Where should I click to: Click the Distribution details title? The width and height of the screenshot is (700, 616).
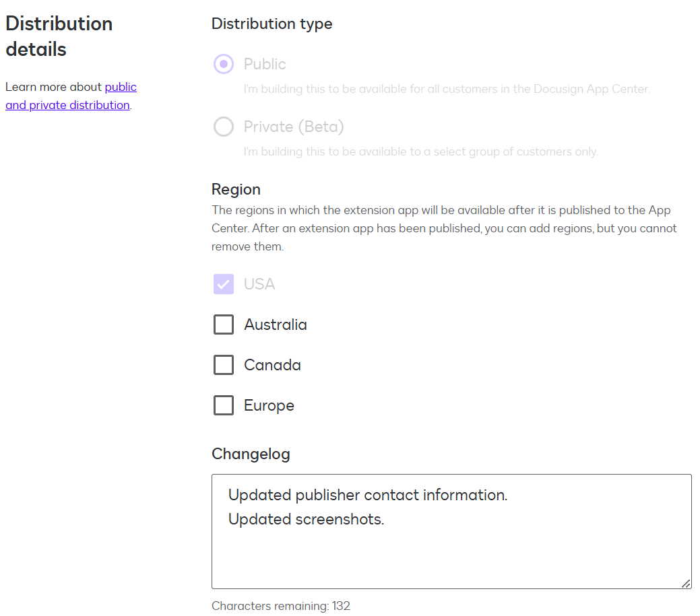(59, 36)
